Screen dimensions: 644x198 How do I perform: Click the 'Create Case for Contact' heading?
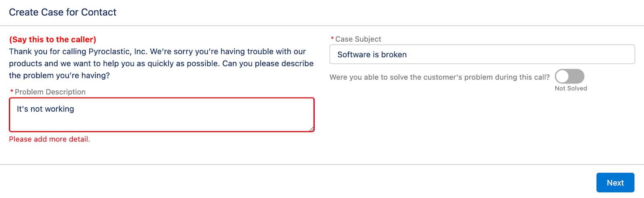tap(62, 12)
